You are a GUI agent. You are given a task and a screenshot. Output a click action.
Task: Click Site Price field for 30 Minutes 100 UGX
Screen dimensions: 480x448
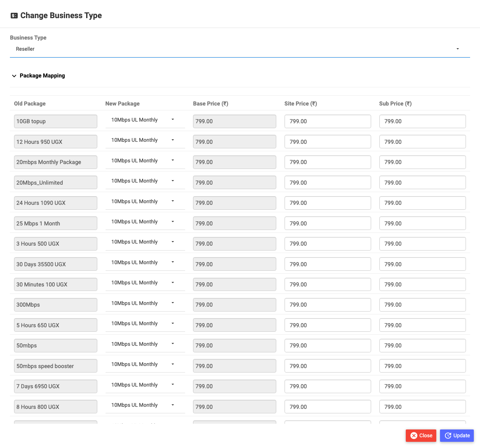(327, 284)
